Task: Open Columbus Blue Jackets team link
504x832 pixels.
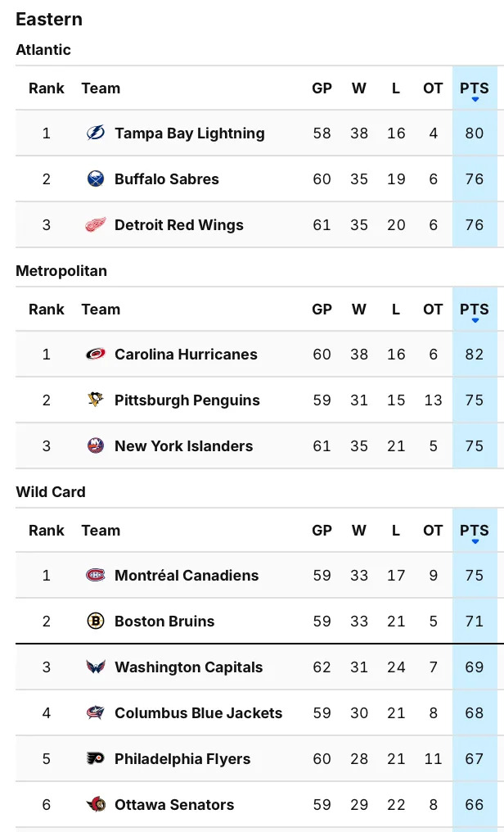Action: pyautogui.click(x=198, y=713)
